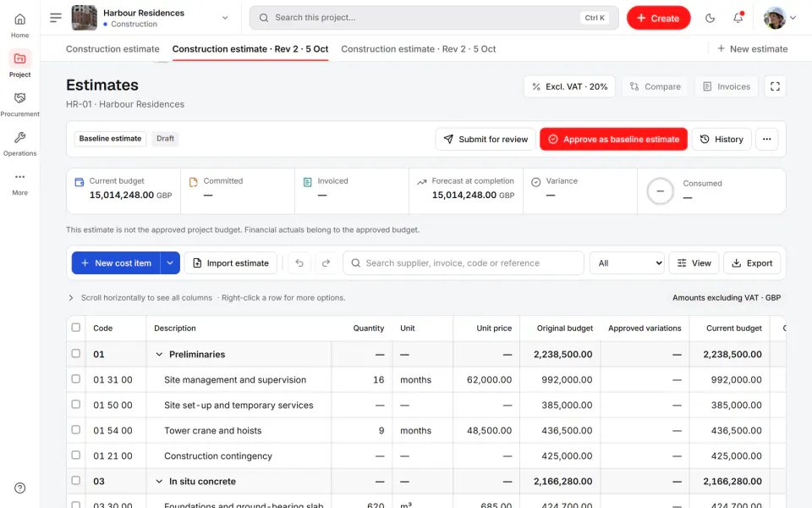Focus the Search this project field

(433, 18)
